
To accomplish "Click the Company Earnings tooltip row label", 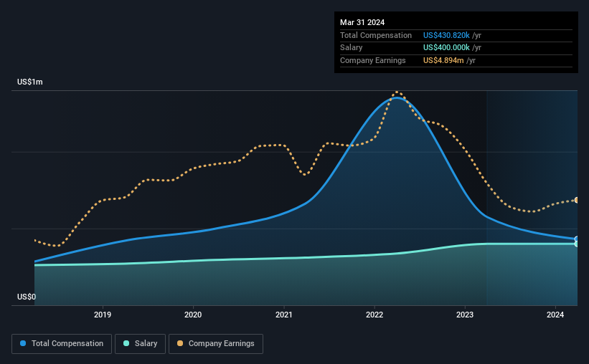I will 372,60.
